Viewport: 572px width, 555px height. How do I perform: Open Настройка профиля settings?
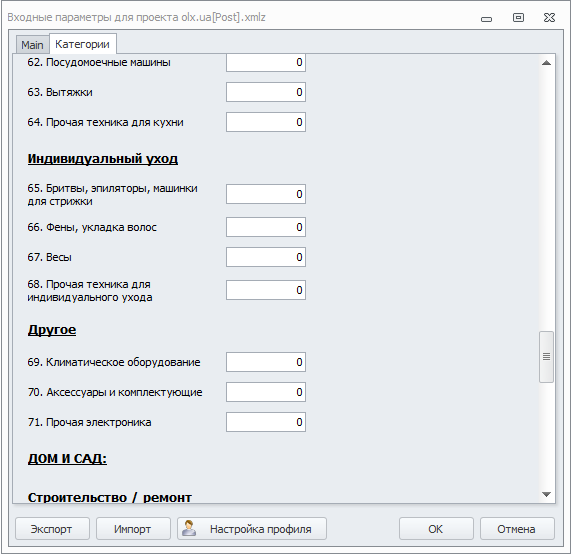pyautogui.click(x=252, y=529)
